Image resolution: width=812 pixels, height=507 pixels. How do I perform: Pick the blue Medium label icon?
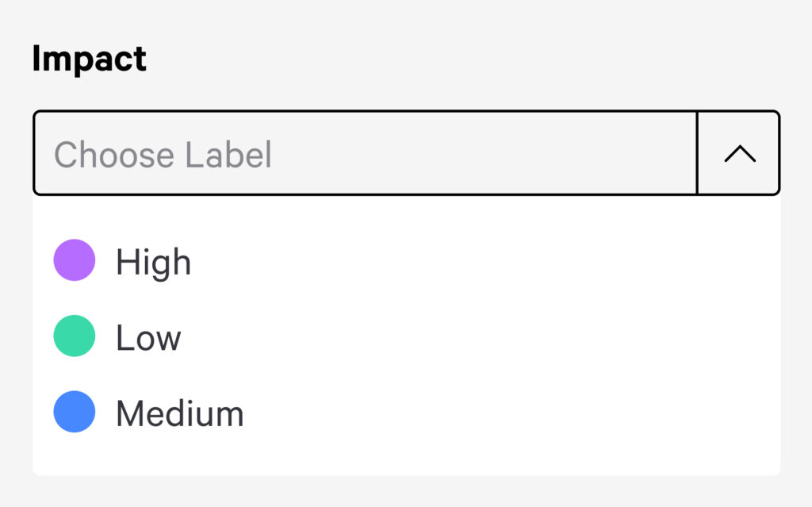point(75,412)
